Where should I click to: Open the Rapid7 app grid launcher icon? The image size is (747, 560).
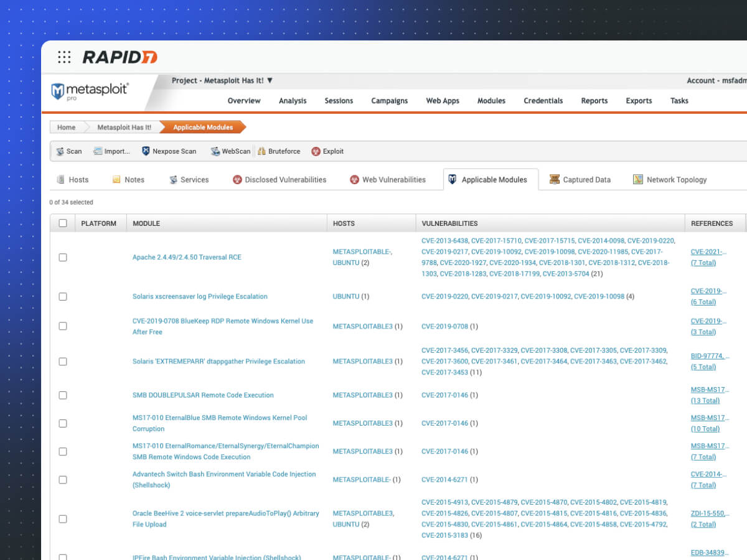point(64,57)
